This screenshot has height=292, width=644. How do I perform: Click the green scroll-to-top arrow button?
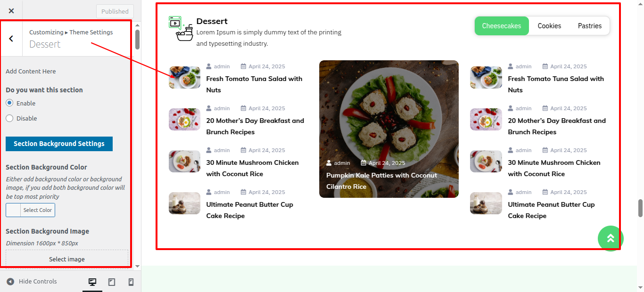click(611, 238)
